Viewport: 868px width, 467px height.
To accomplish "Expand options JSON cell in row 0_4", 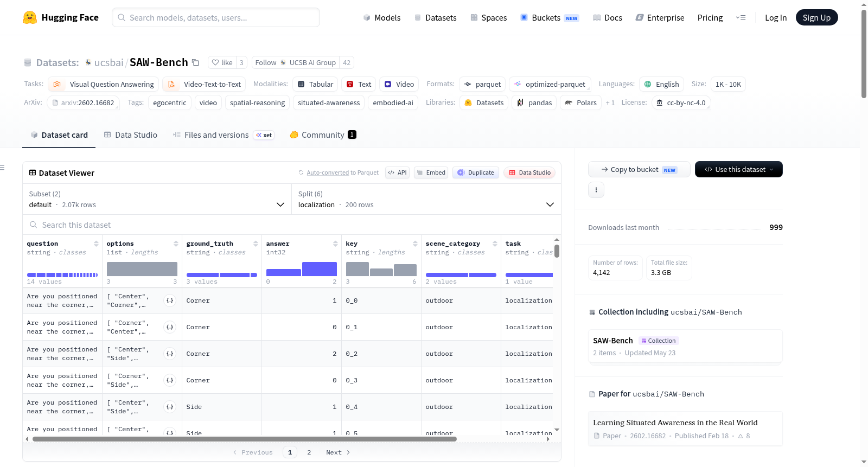I will click(170, 407).
